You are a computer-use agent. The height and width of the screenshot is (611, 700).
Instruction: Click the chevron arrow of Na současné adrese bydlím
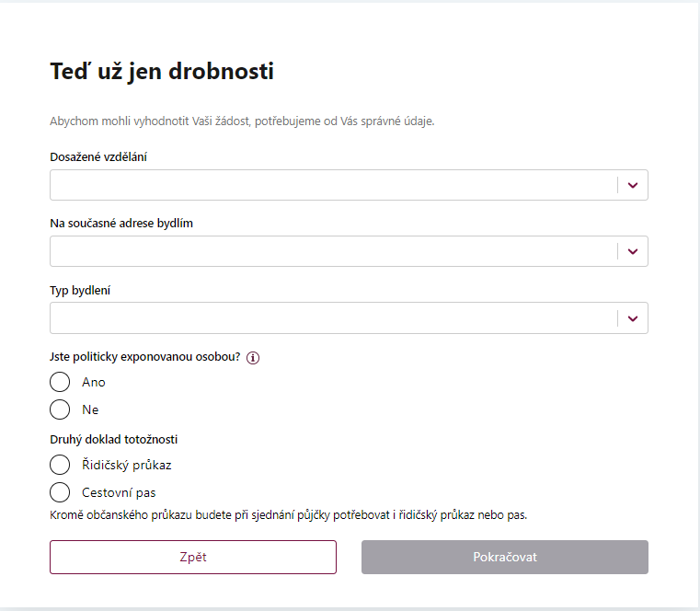coord(633,251)
